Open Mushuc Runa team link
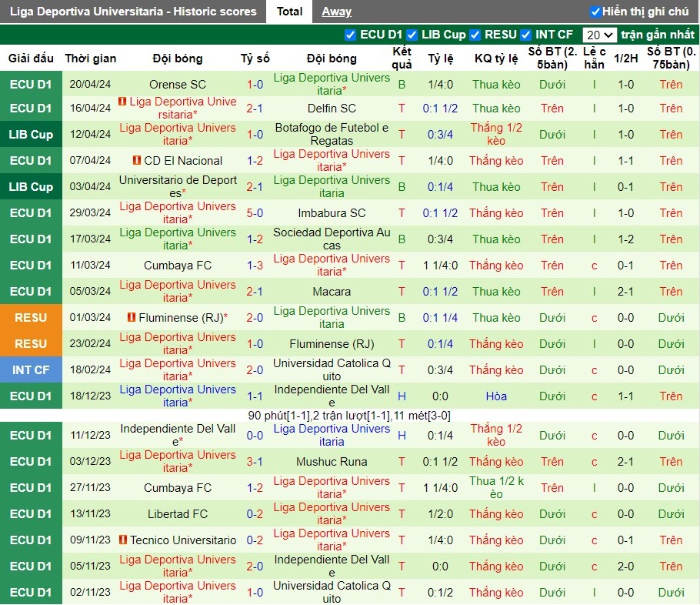 (x=332, y=462)
